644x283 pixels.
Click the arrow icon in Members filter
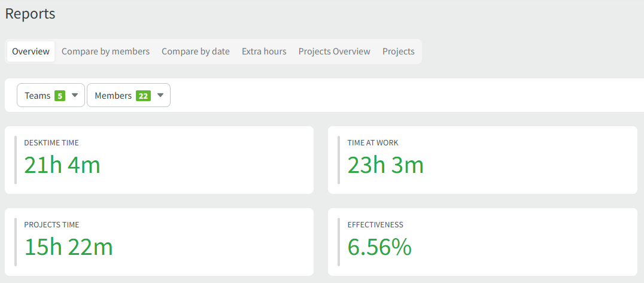pos(160,96)
